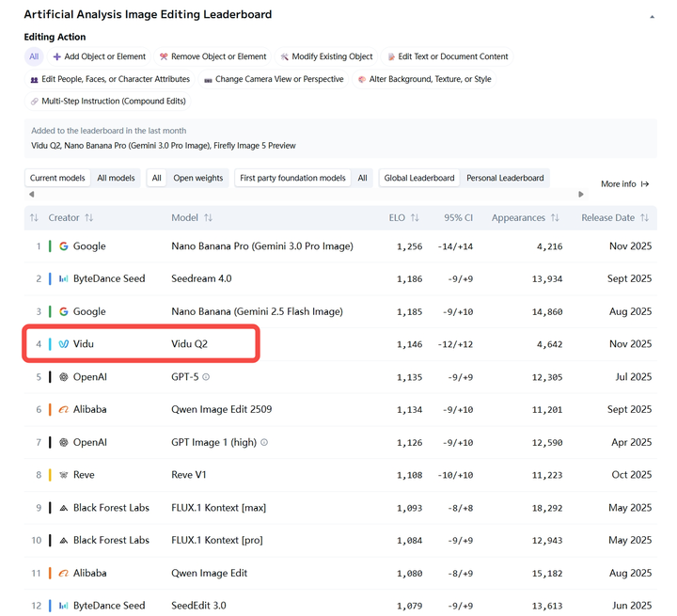Filter by Add Object or Element
677x616 pixels.
pos(100,56)
